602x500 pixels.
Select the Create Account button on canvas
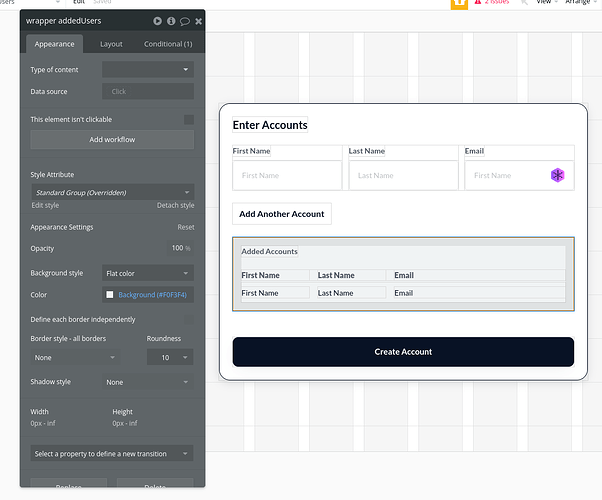point(403,352)
